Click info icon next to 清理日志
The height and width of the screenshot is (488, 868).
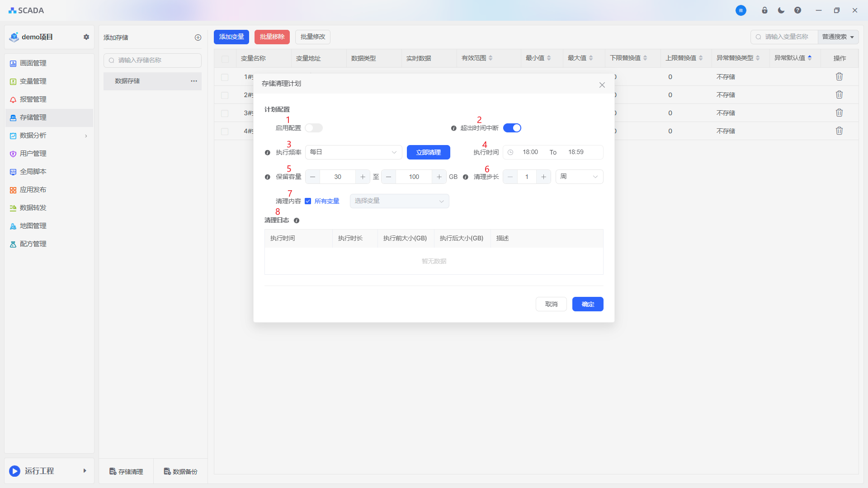point(297,221)
